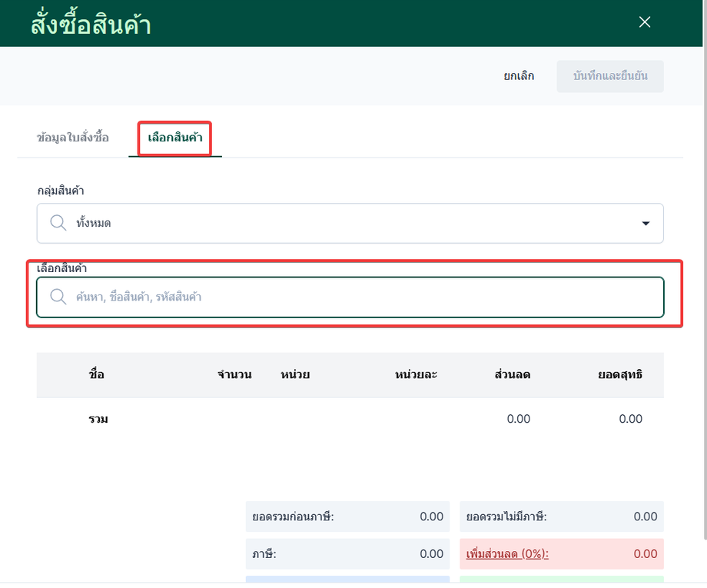Click the จำนวน column header
707x588 pixels.
pos(234,375)
